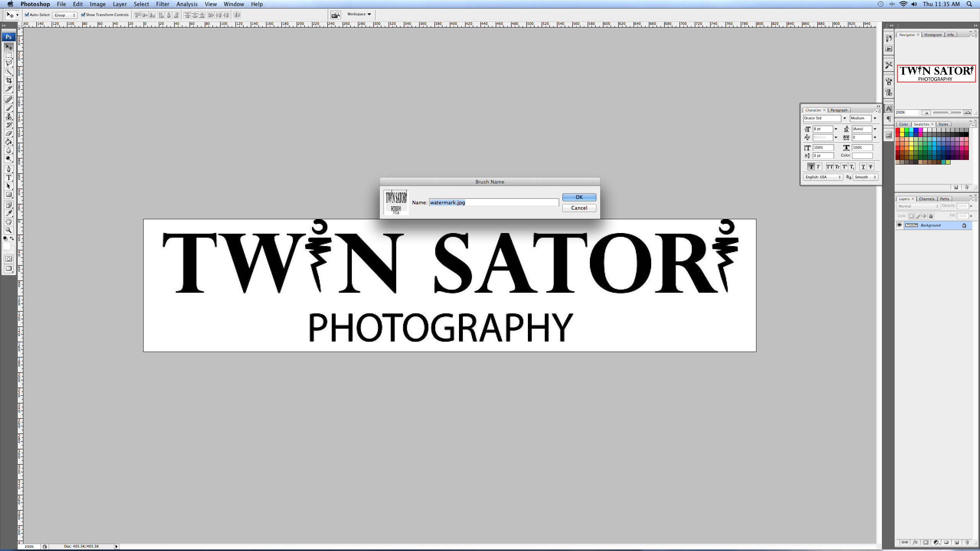Open the Analysis menu

point(187,4)
